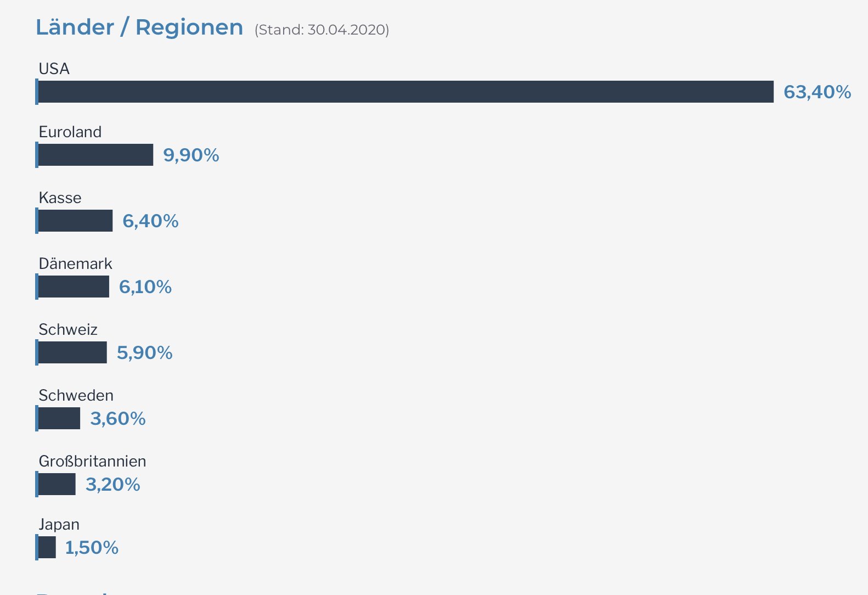868x595 pixels.
Task: Select the Schweiz bar
Action: (x=72, y=352)
